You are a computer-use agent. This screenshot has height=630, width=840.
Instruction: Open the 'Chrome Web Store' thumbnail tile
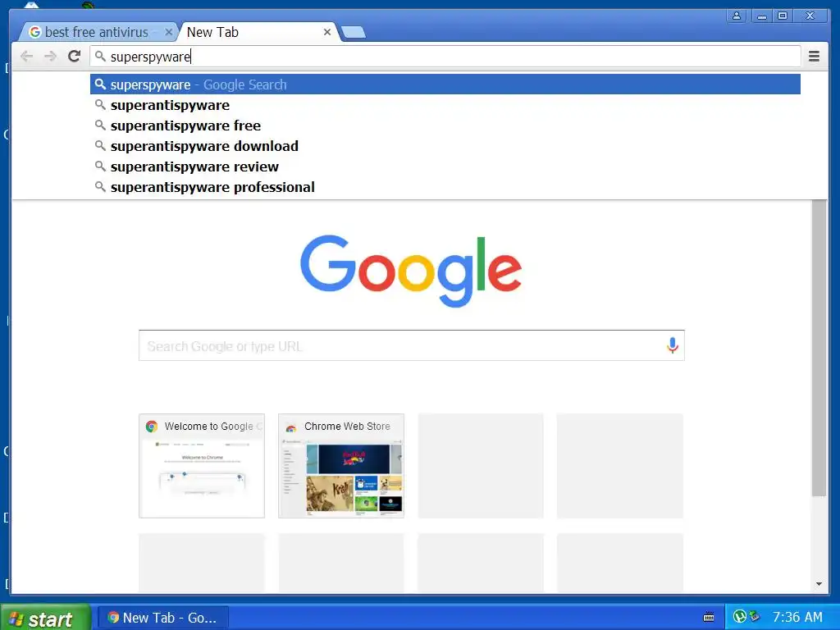[340, 466]
